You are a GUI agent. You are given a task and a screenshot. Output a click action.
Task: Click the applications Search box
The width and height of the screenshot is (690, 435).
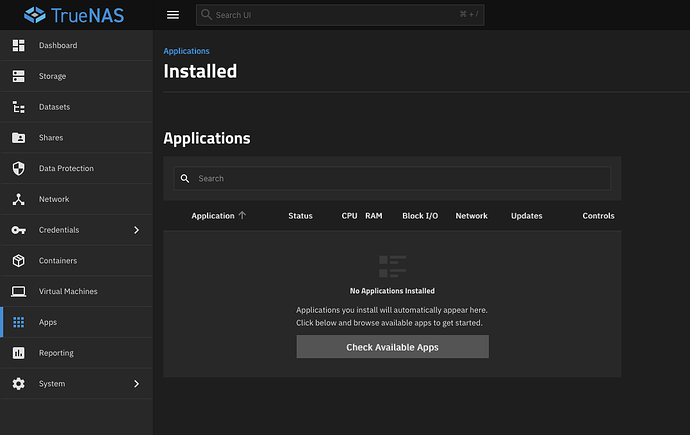click(x=392, y=178)
